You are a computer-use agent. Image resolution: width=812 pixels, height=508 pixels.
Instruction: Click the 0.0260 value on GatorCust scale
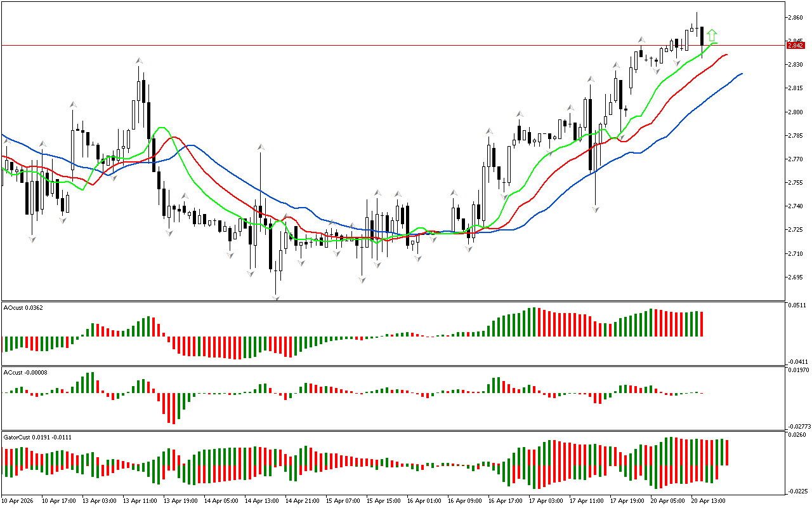click(797, 435)
